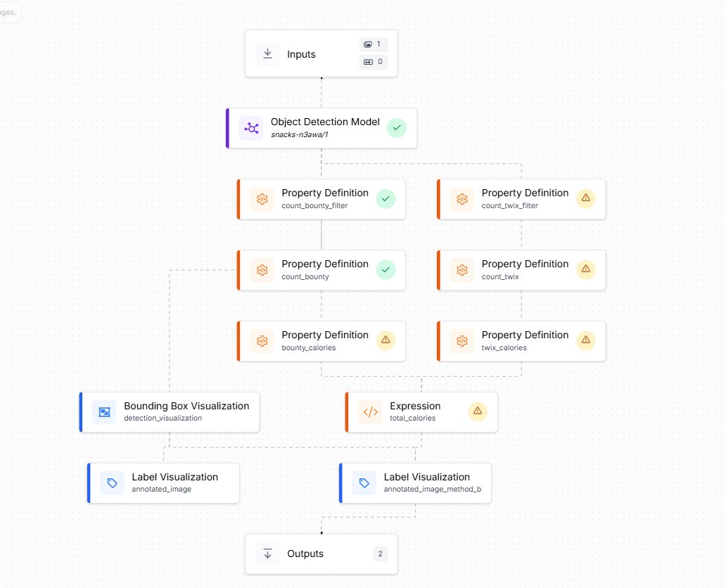
Task: Click the orange gear icon of count_bounty
Action: 262,270
